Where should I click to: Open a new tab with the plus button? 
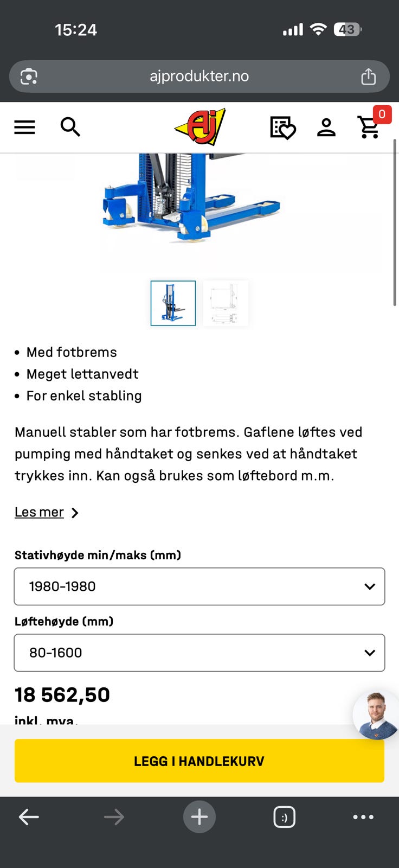199,816
